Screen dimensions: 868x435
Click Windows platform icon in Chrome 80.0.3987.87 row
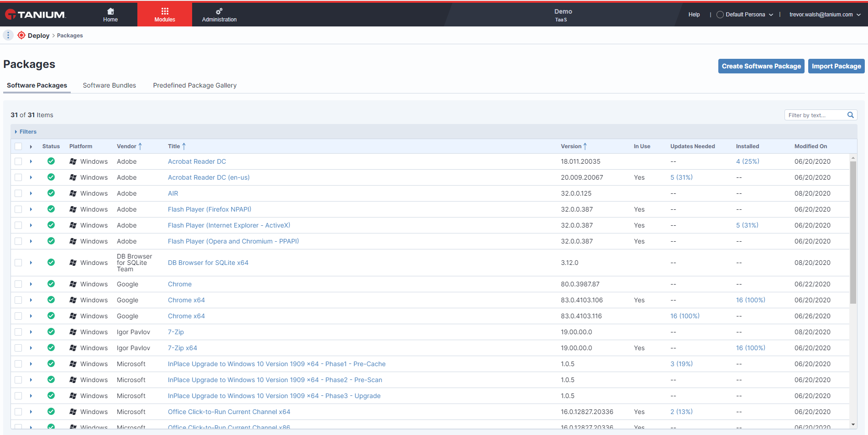[73, 284]
